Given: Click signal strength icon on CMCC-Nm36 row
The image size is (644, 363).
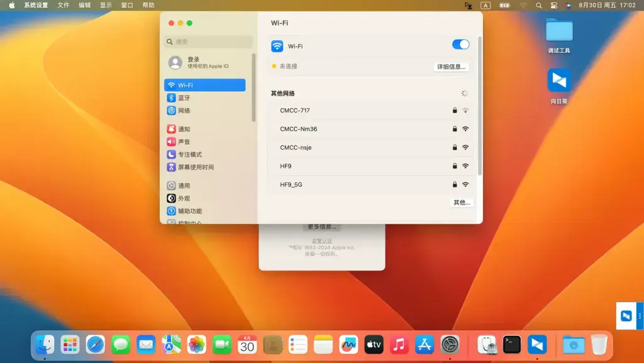Looking at the screenshot, I should 465,129.
